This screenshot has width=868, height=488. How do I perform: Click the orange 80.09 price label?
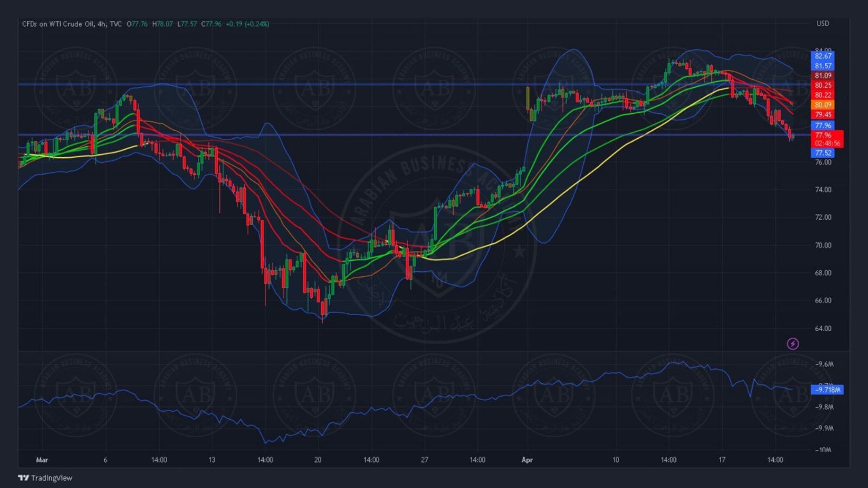point(823,105)
